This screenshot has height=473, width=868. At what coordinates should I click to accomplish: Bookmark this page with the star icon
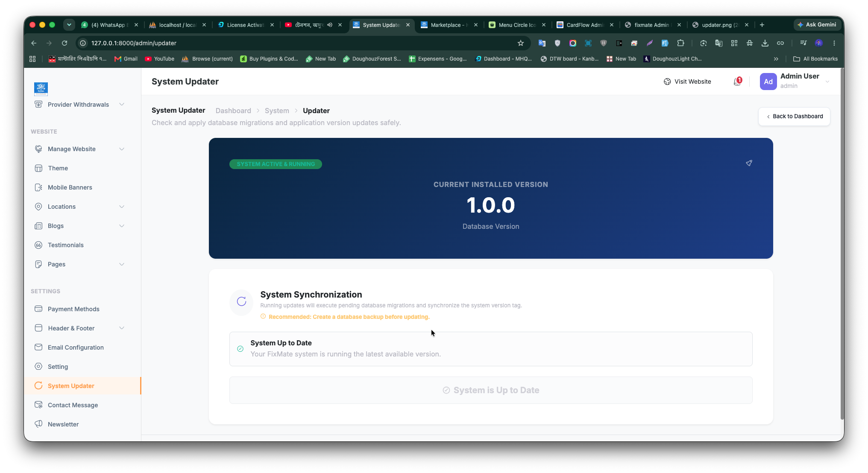click(x=520, y=43)
